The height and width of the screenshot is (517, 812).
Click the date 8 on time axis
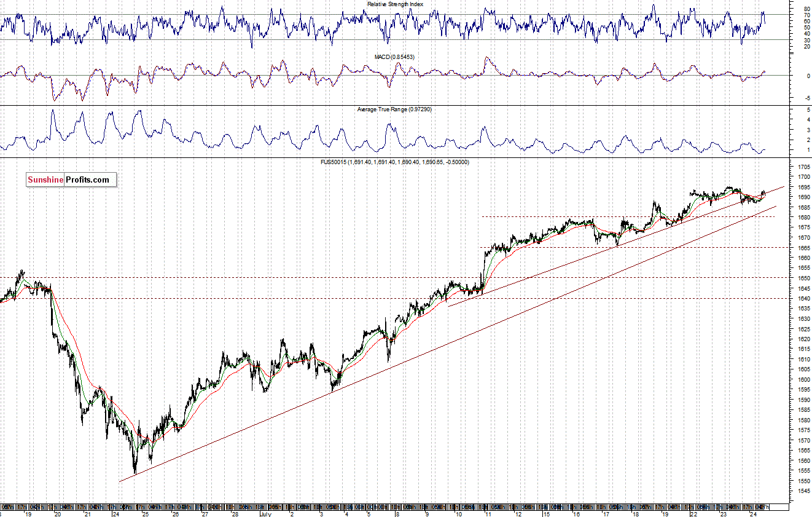click(398, 513)
